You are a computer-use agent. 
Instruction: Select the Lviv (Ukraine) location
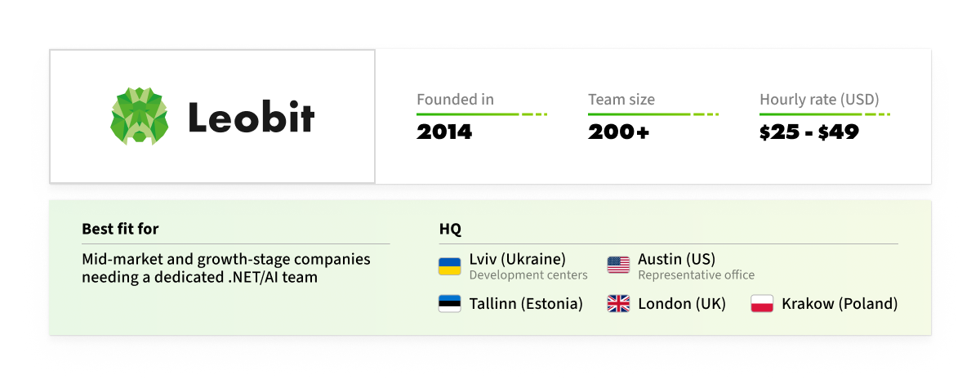click(517, 259)
